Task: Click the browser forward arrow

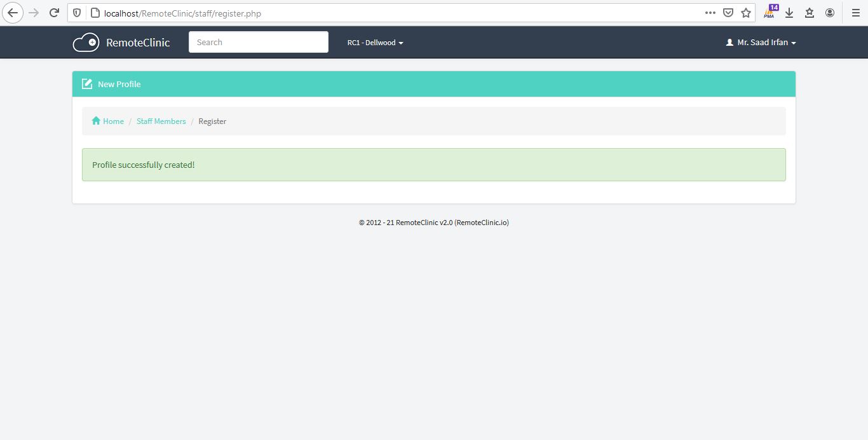Action: [x=34, y=13]
